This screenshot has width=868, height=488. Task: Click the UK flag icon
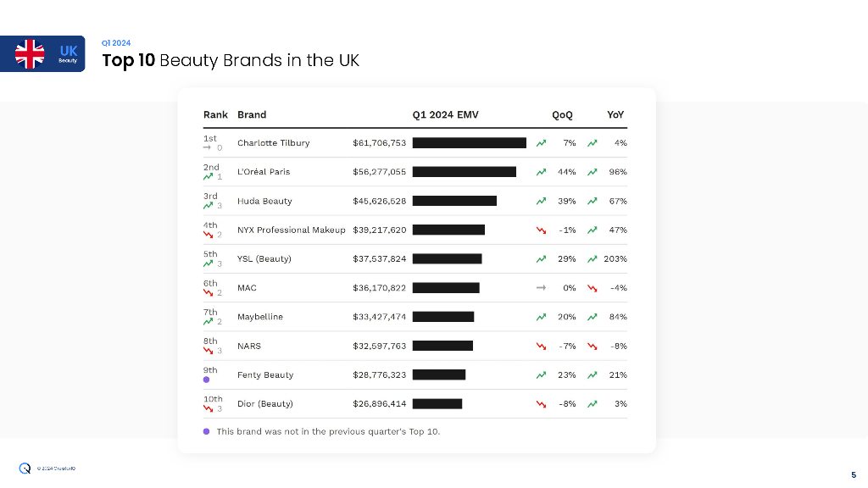point(30,53)
